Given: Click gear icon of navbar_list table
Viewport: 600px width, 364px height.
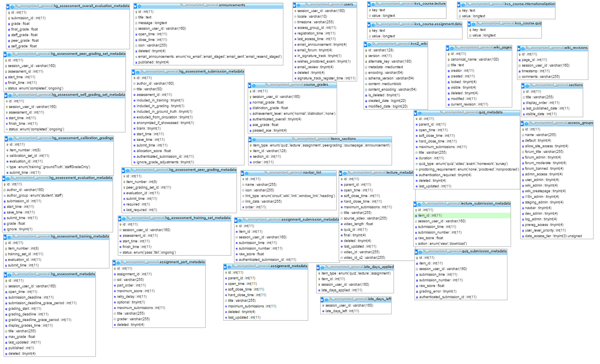Looking at the screenshot, I should tap(247, 173).
